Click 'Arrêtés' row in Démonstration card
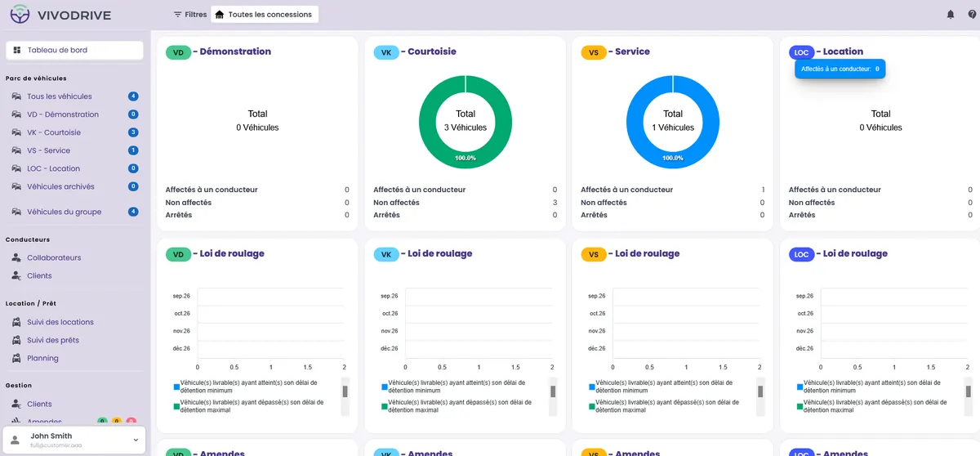Screen dimensions: 980x456 pyautogui.click(x=257, y=215)
